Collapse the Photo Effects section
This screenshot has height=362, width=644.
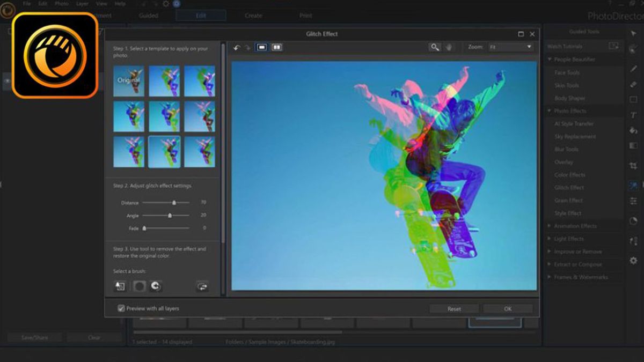548,110
